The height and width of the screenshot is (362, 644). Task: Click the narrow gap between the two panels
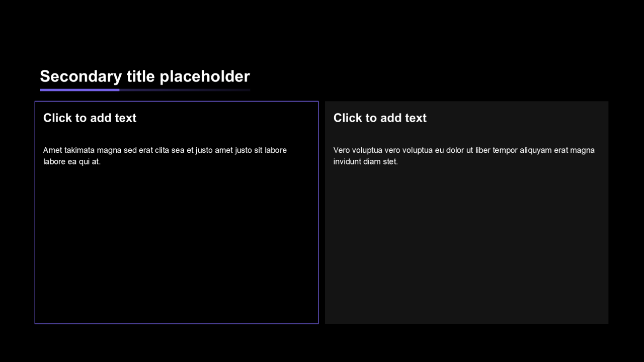(321, 211)
